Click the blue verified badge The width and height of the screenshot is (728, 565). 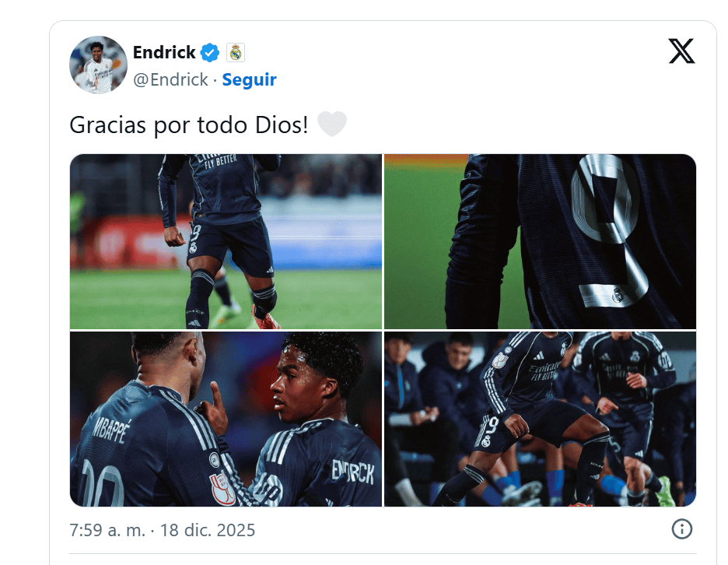point(210,52)
